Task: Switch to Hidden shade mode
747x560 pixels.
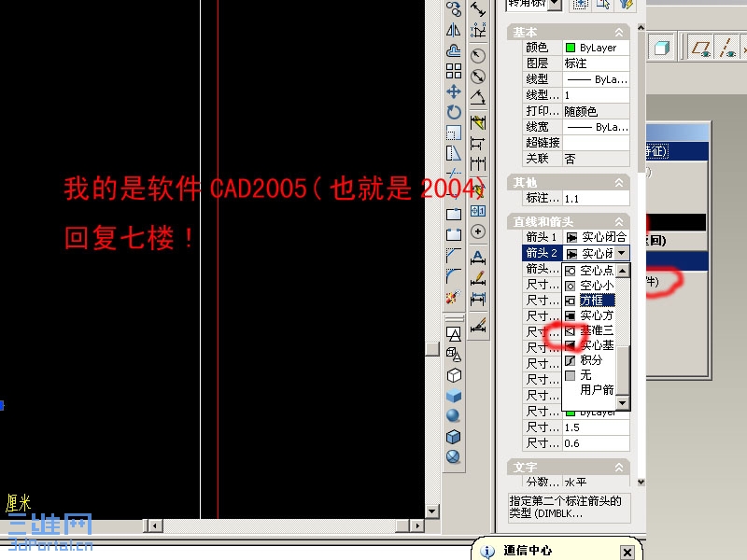Action: point(454,375)
